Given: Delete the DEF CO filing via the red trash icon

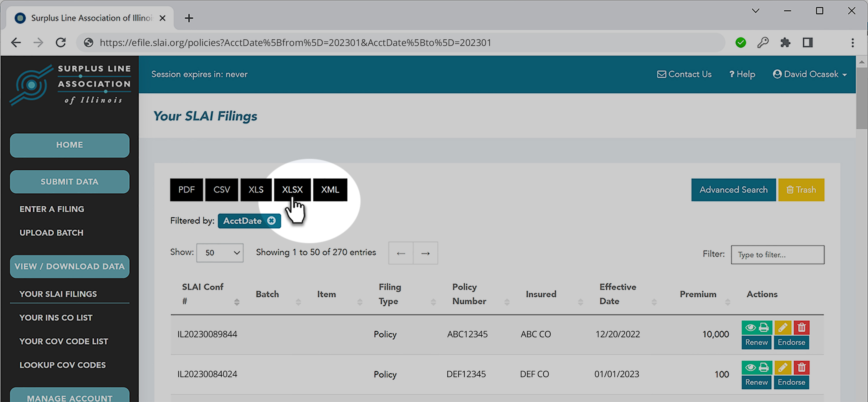Looking at the screenshot, I should 801,367.
